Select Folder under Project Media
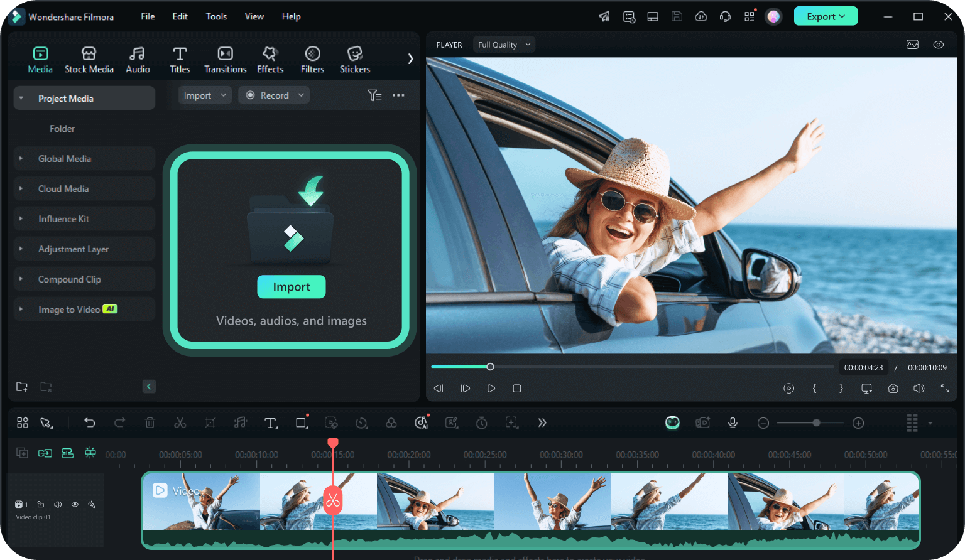Image resolution: width=965 pixels, height=560 pixels. pyautogui.click(x=62, y=129)
